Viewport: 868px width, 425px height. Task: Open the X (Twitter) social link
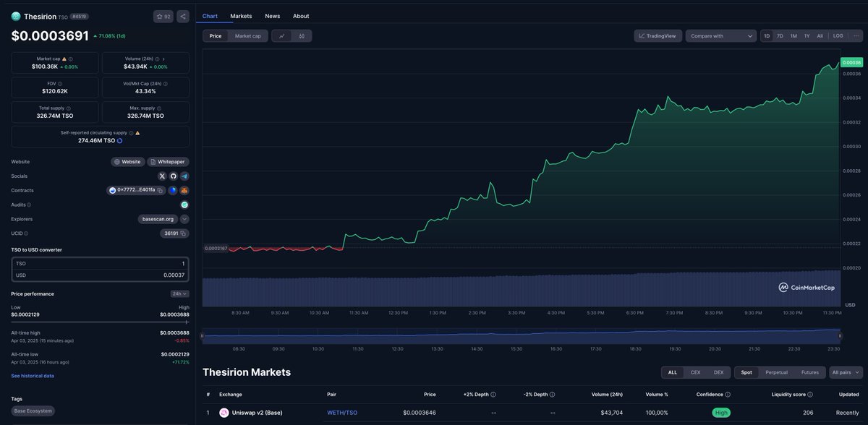(162, 176)
